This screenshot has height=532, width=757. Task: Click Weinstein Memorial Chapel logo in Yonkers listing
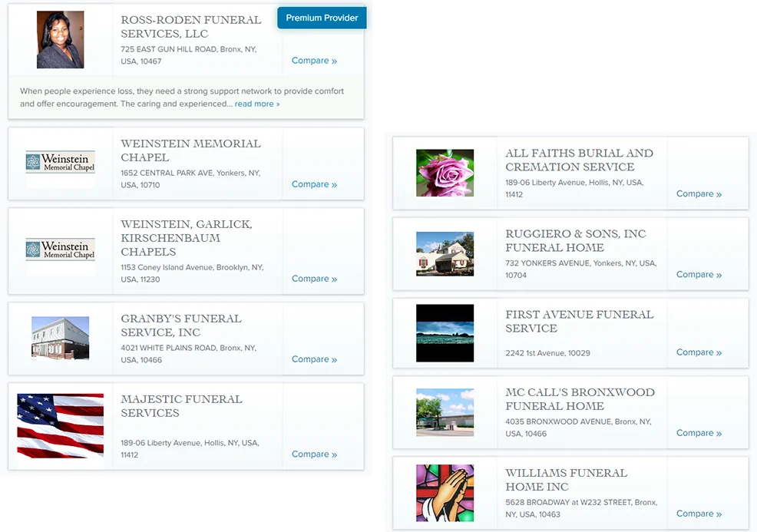(x=61, y=162)
